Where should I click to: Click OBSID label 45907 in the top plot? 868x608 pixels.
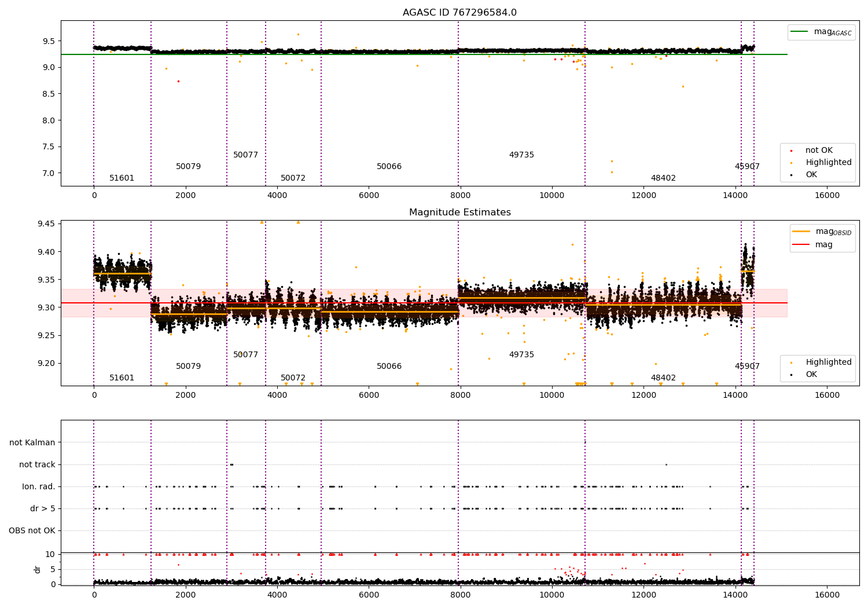point(747,167)
